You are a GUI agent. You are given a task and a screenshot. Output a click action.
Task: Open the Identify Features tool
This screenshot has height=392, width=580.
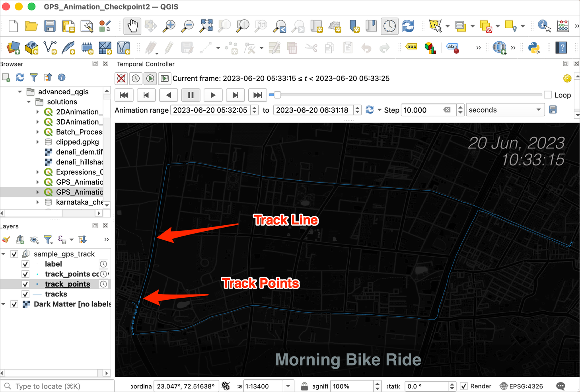(x=544, y=26)
